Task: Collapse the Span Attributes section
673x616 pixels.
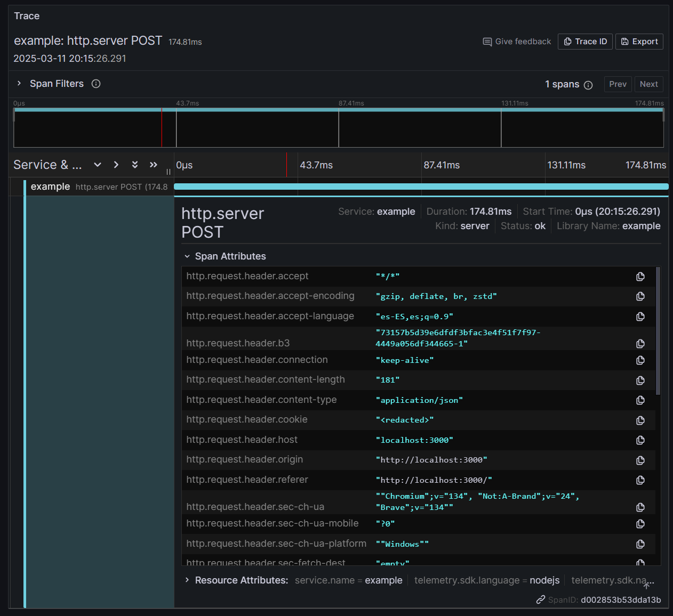Action: pyautogui.click(x=187, y=256)
